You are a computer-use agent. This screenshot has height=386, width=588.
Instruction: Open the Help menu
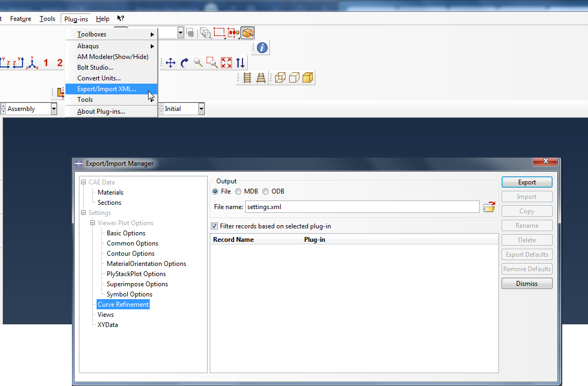[102, 18]
